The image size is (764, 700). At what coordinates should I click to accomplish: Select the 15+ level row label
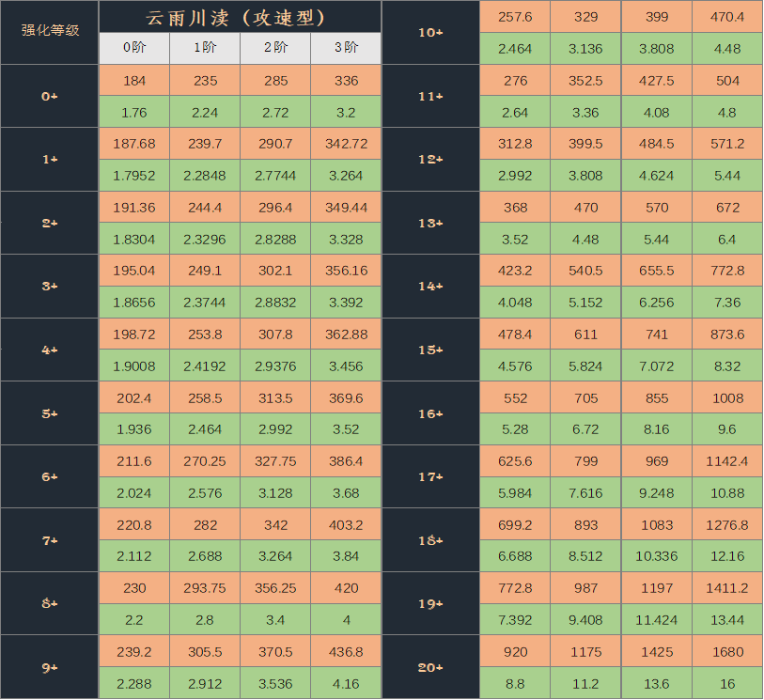pos(430,350)
